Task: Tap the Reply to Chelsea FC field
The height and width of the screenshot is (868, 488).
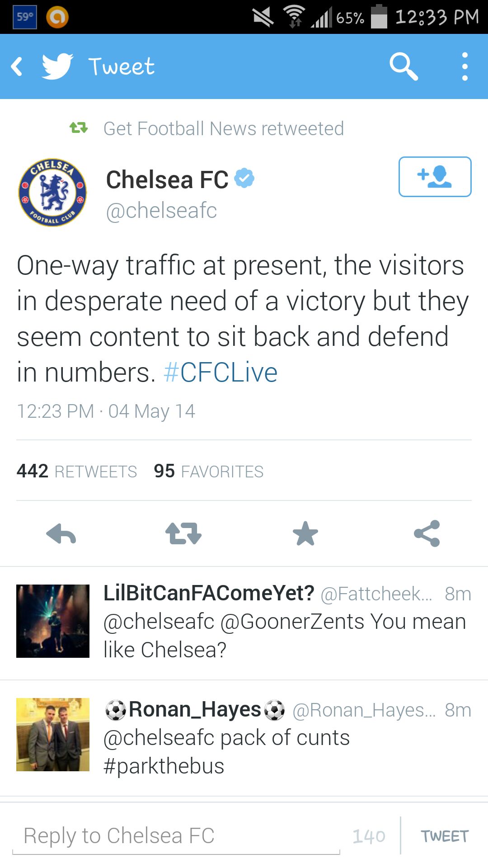Action: [176, 835]
